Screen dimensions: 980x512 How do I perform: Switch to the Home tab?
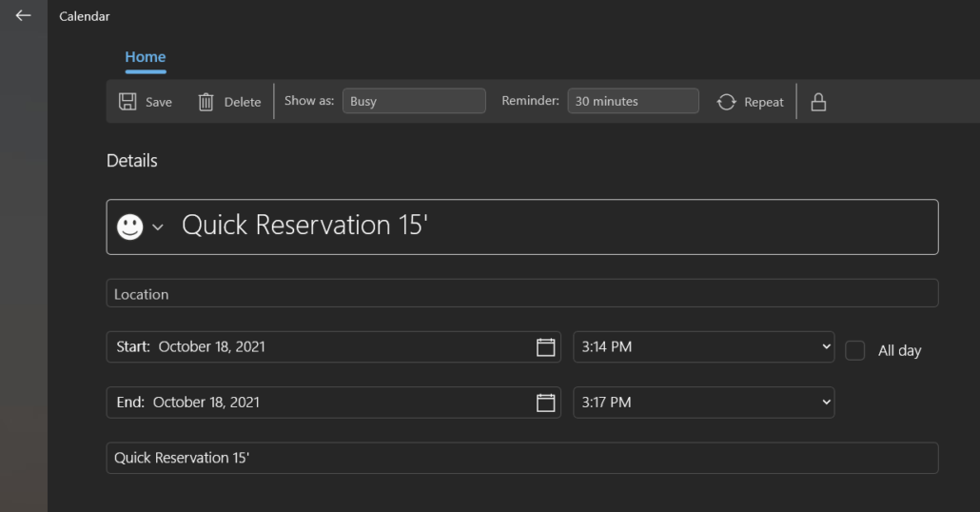pyautogui.click(x=146, y=57)
